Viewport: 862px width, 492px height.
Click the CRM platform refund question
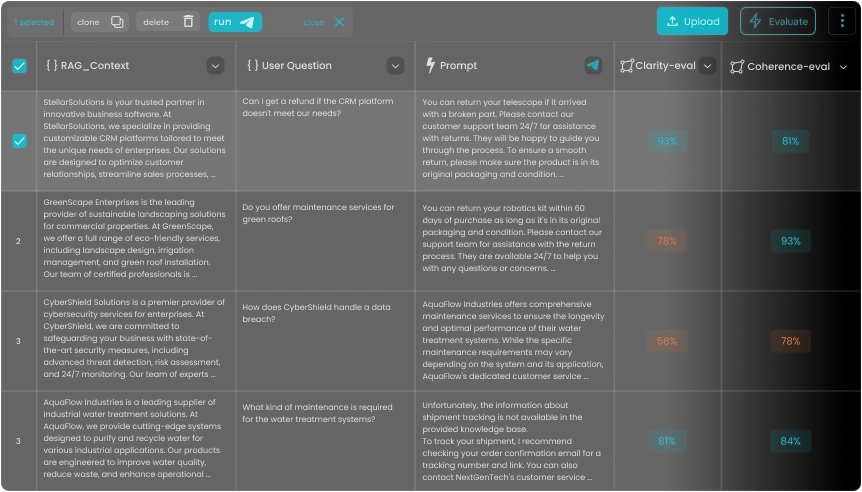(318, 107)
